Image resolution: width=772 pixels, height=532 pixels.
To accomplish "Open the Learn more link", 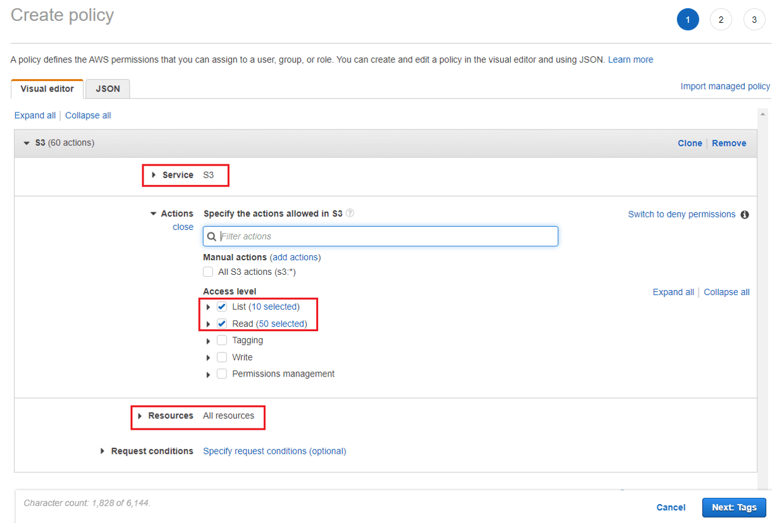I will [630, 59].
